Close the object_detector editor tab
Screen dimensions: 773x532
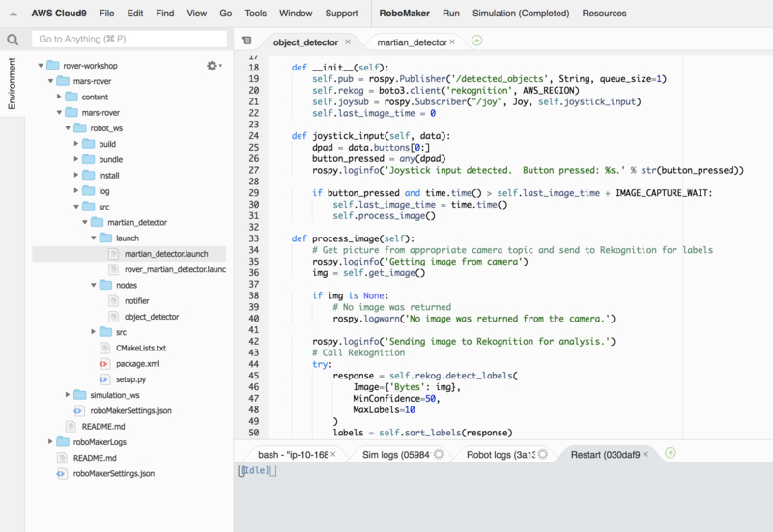click(x=348, y=42)
